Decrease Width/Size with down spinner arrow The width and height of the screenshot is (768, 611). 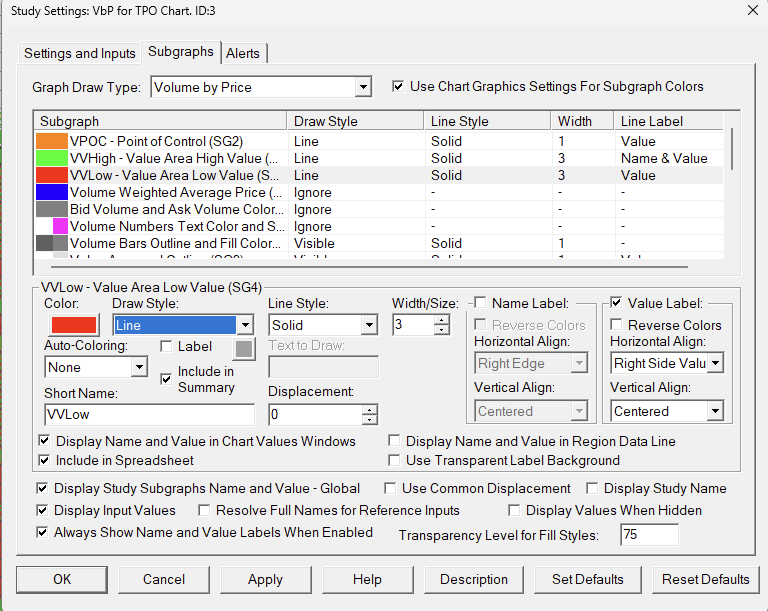pos(442,330)
